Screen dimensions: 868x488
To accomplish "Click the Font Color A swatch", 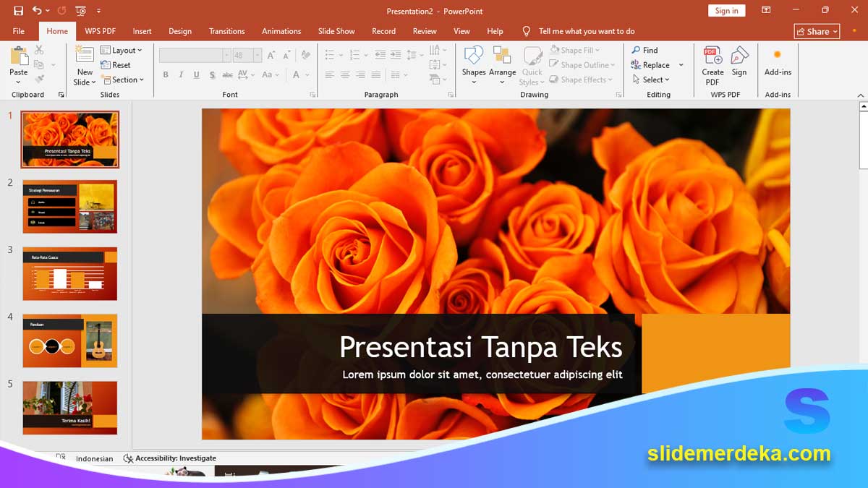I will coord(296,74).
